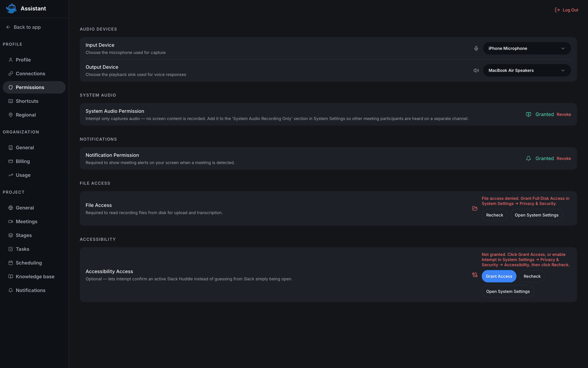Image resolution: width=588 pixels, height=368 pixels.
Task: Recheck the File Access permission
Action: [x=494, y=215]
